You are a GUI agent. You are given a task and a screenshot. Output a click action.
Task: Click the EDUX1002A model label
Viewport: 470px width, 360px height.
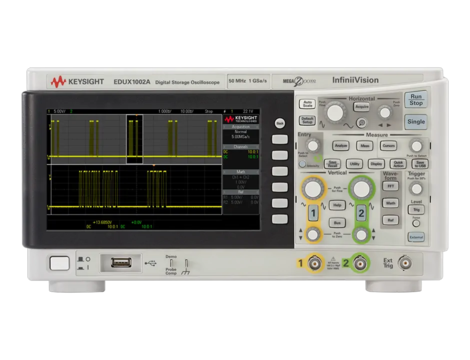pos(132,82)
